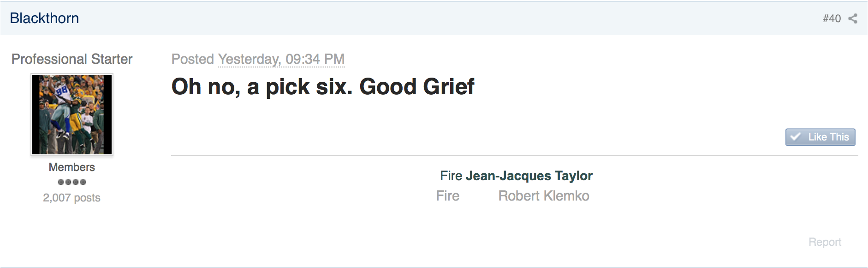Click the share icon beside #40

(x=853, y=18)
